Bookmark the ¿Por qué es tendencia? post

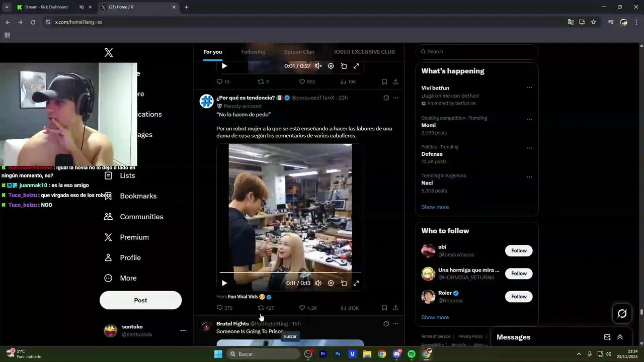coord(384,308)
